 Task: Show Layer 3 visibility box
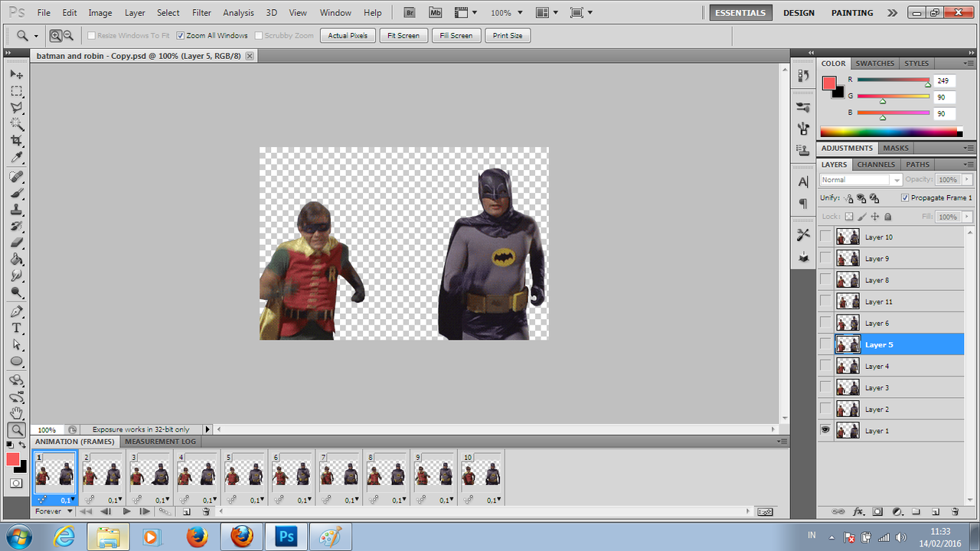(825, 387)
